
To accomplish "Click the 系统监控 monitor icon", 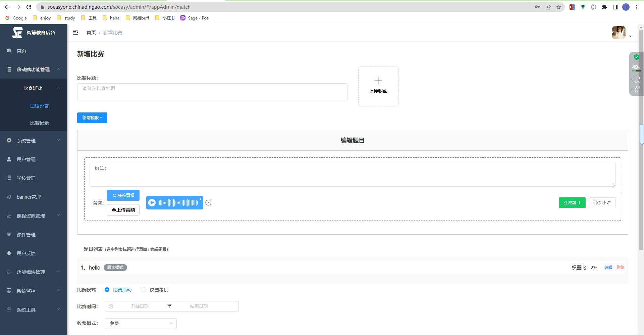I will pyautogui.click(x=9, y=291).
